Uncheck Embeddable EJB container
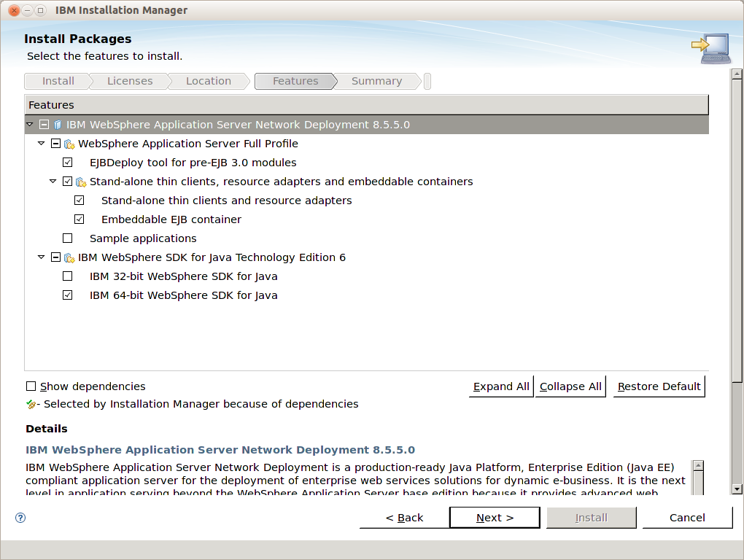This screenshot has height=560, width=744. tap(80, 219)
